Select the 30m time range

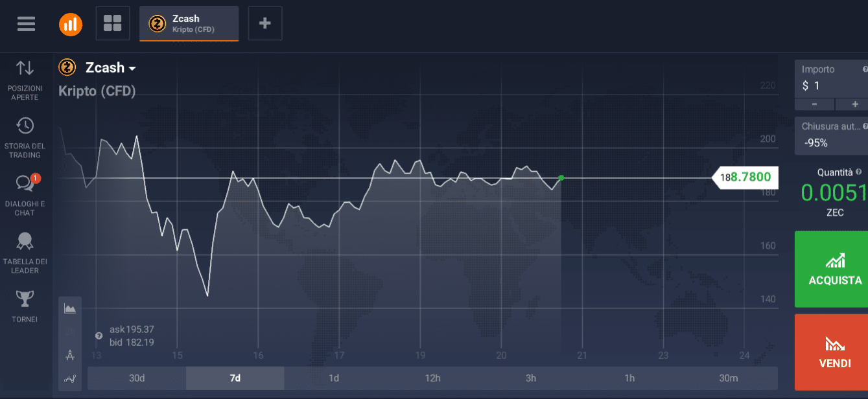coord(728,378)
